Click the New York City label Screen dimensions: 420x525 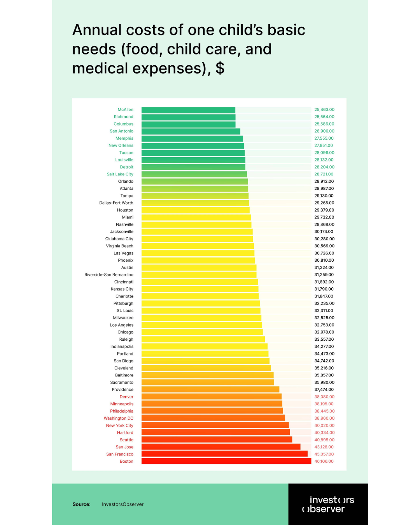120,425
